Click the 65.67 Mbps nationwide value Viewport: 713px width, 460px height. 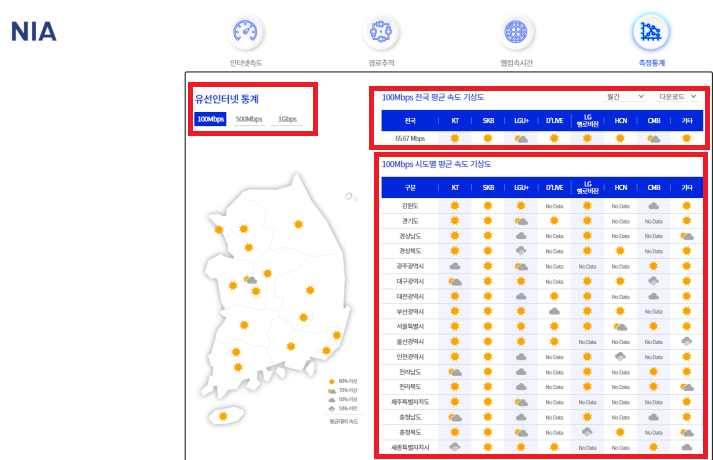coord(410,139)
